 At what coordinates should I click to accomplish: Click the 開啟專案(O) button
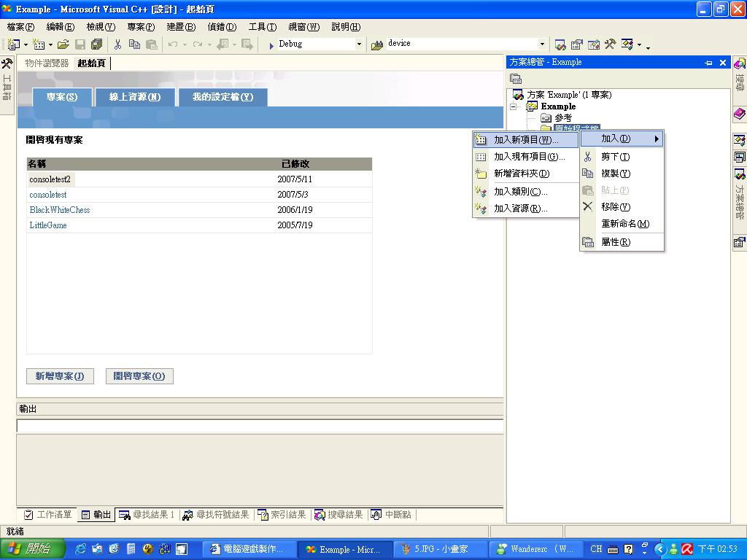pos(139,376)
